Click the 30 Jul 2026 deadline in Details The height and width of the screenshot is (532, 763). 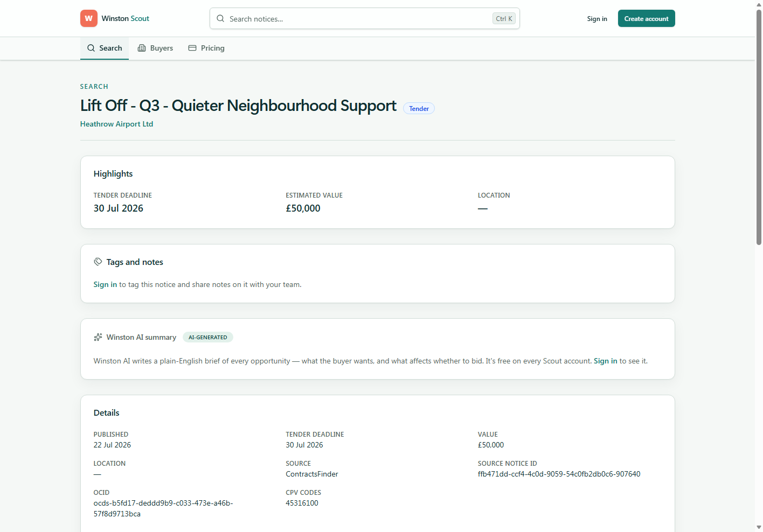[304, 445]
